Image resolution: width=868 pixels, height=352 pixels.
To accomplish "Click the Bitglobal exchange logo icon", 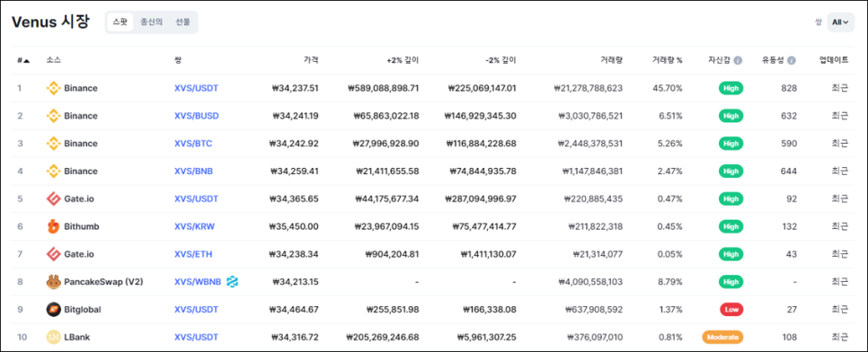I will pos(53,310).
